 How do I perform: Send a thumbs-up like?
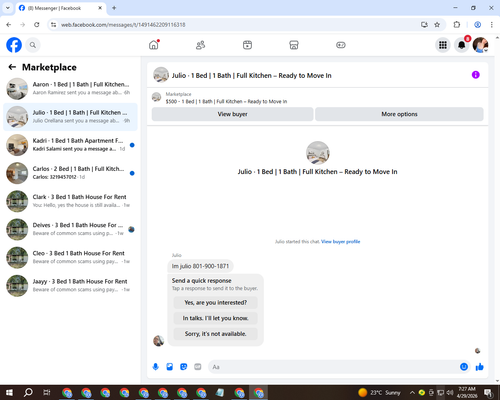pyautogui.click(x=480, y=367)
